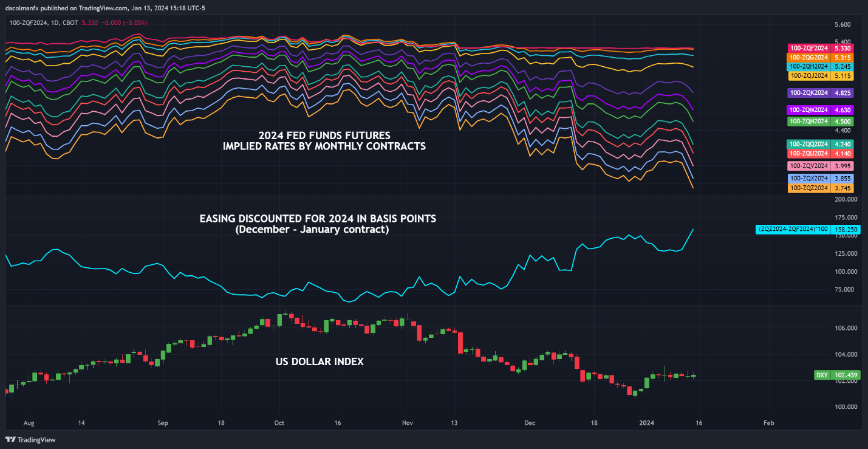Select the 100-ZQV2024 3.995 price label
The width and height of the screenshot is (868, 449).
pos(821,166)
